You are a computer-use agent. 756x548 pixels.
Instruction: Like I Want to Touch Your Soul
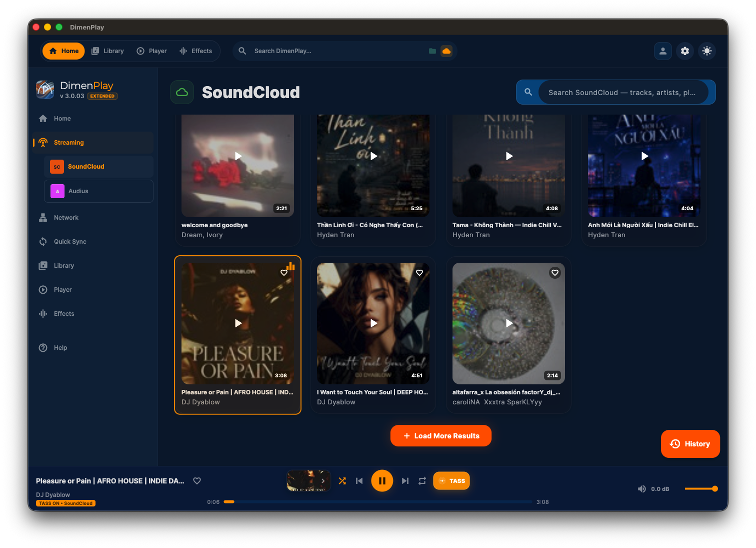(419, 273)
